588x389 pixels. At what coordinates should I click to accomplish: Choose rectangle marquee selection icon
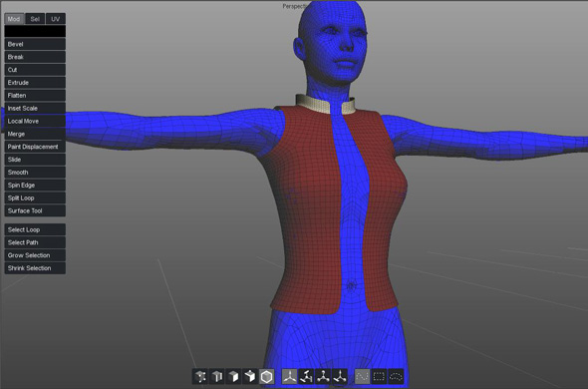pos(379,376)
